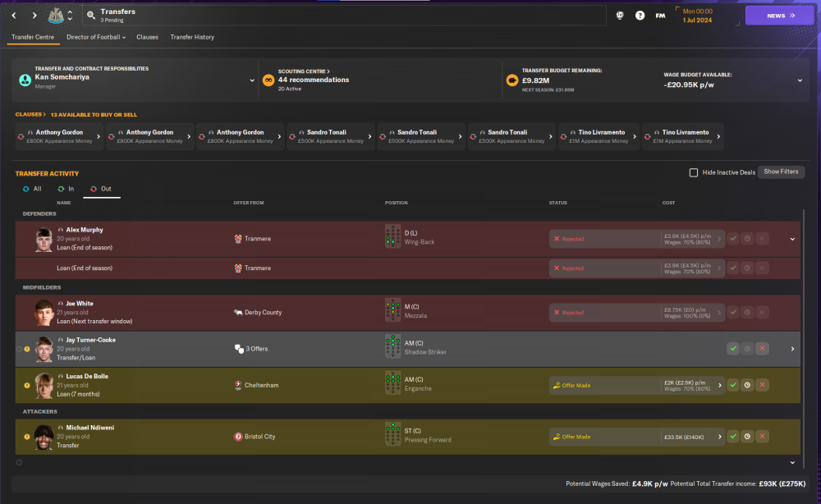
Task: Go forward with the right arrow
Action: point(34,16)
